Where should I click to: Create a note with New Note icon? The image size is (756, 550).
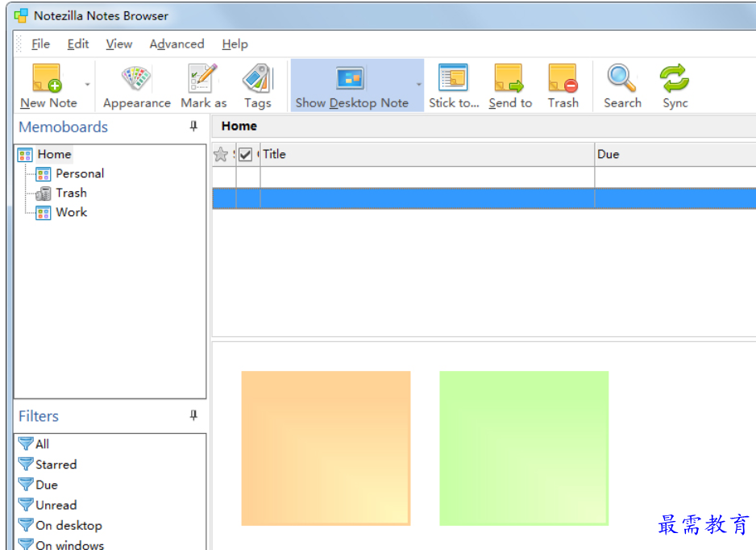48,78
